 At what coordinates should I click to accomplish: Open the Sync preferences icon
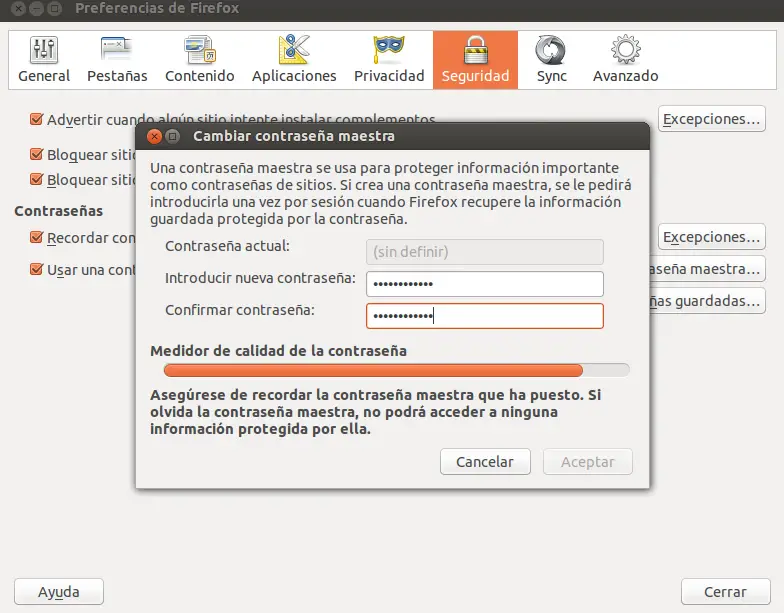[550, 50]
